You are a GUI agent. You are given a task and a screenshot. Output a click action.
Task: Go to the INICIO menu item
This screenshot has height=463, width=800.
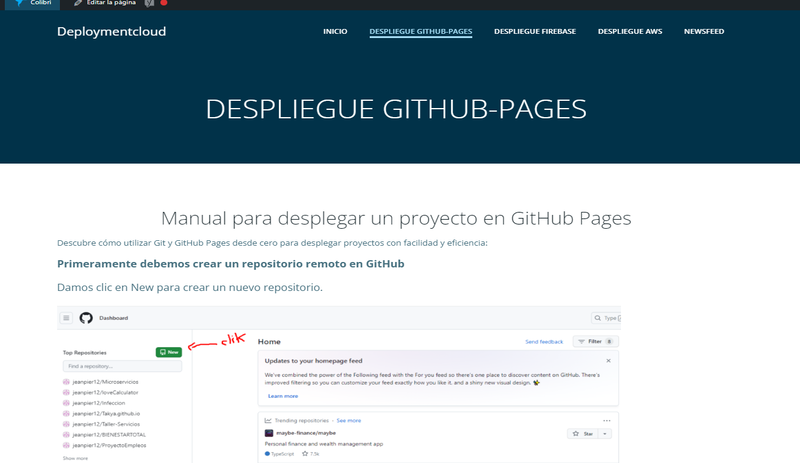coord(335,31)
